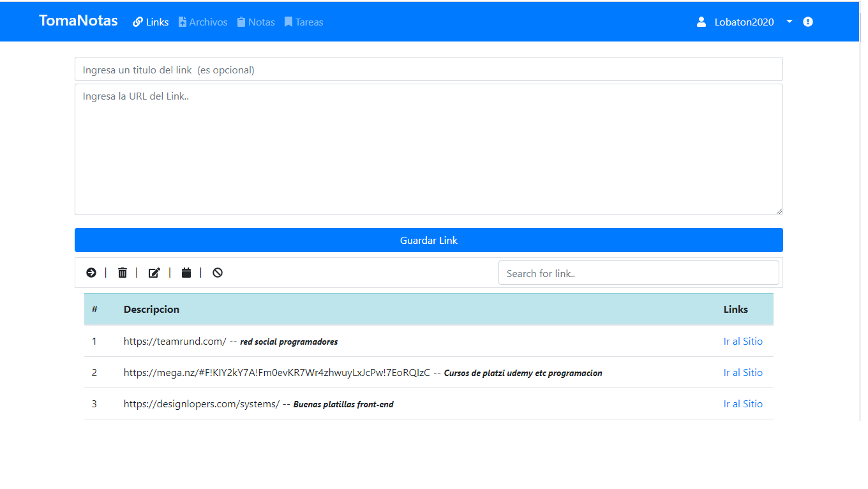Image resolution: width=868 pixels, height=489 pixels.
Task: Click the edit pencil icon
Action: 154,273
